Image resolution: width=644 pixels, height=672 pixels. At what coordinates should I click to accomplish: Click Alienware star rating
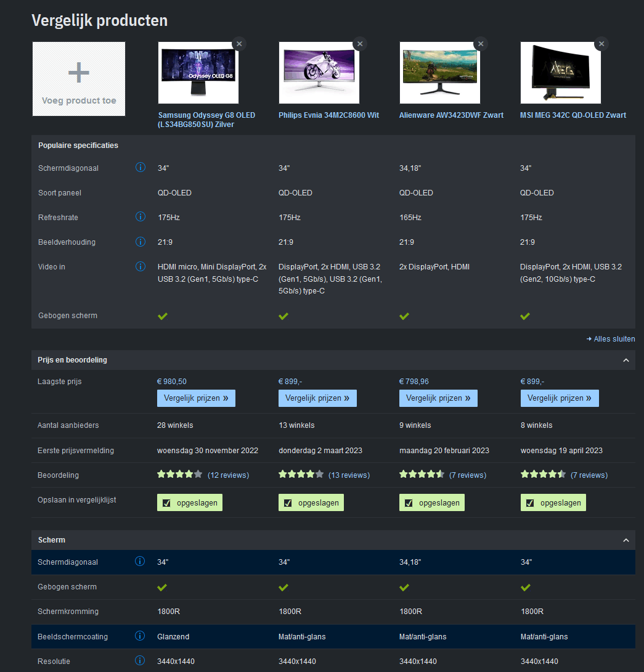click(422, 475)
